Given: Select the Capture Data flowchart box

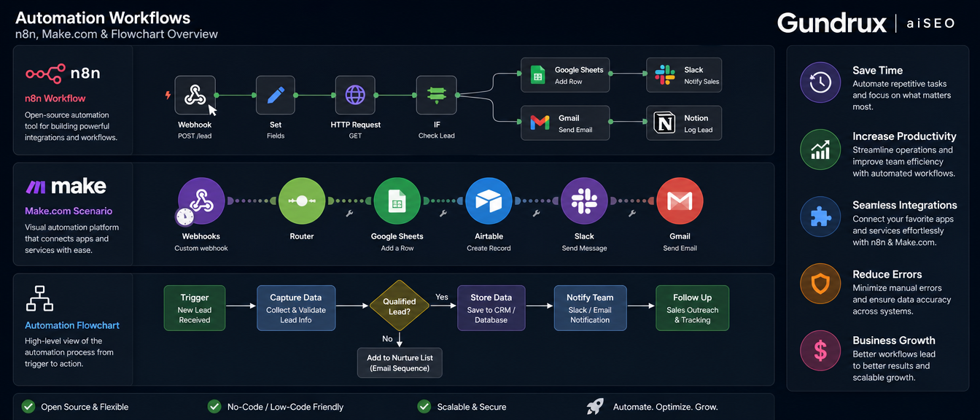Looking at the screenshot, I should [296, 308].
